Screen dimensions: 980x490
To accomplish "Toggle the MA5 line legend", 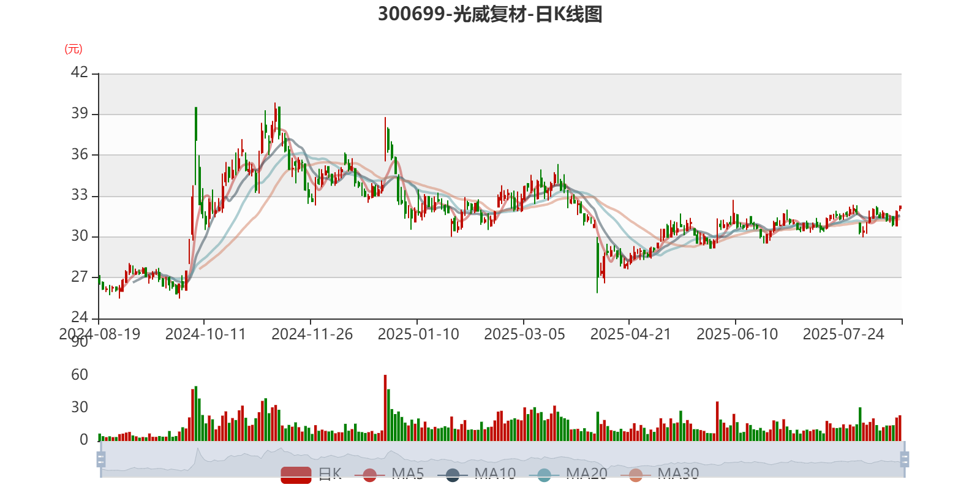I will click(389, 474).
